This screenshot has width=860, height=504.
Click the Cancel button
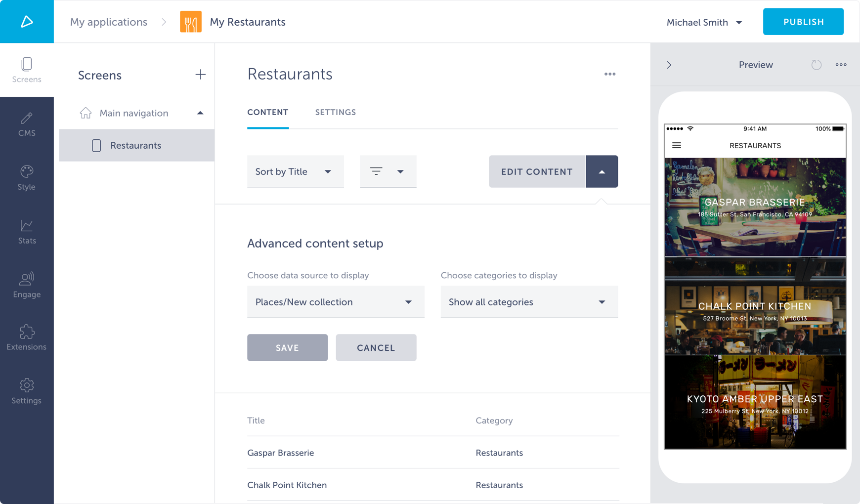376,347
